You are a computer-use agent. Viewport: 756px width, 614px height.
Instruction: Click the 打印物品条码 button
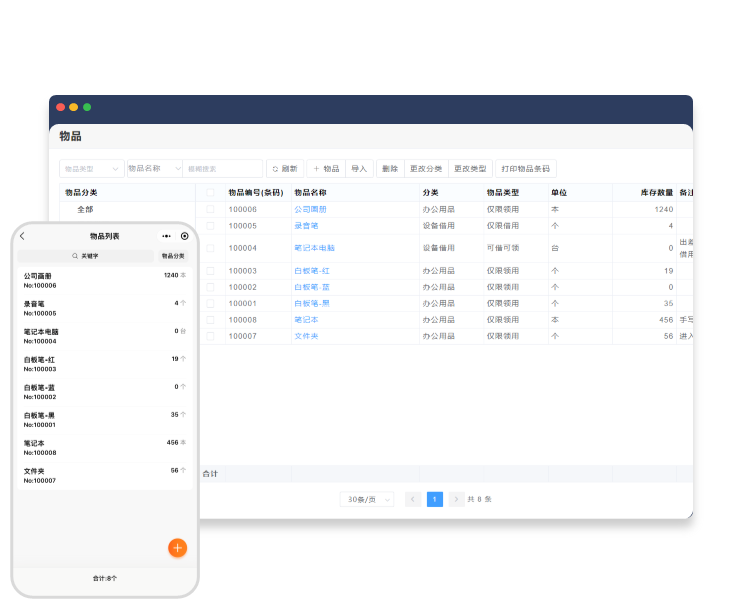coord(526,168)
